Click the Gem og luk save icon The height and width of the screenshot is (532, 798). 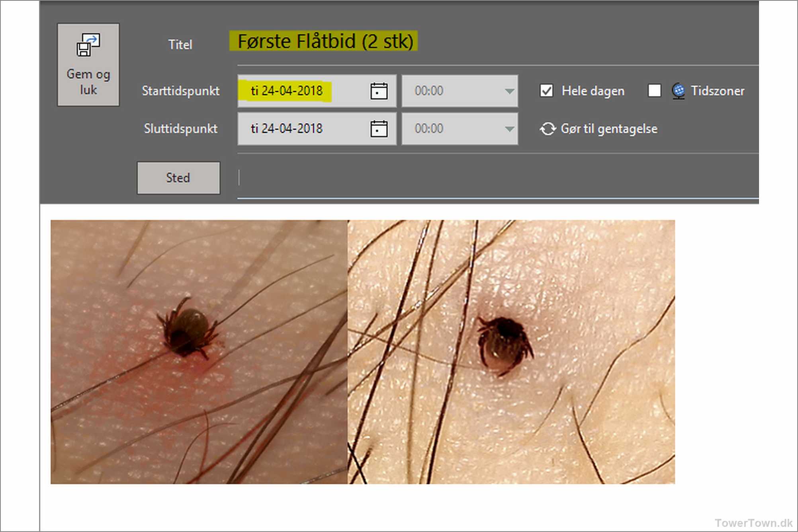pos(88,45)
